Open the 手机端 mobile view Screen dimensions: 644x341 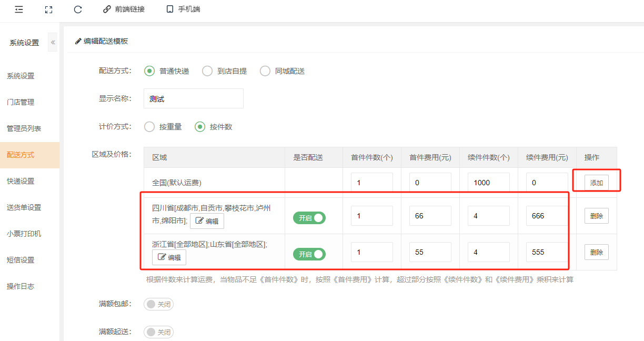click(x=183, y=9)
